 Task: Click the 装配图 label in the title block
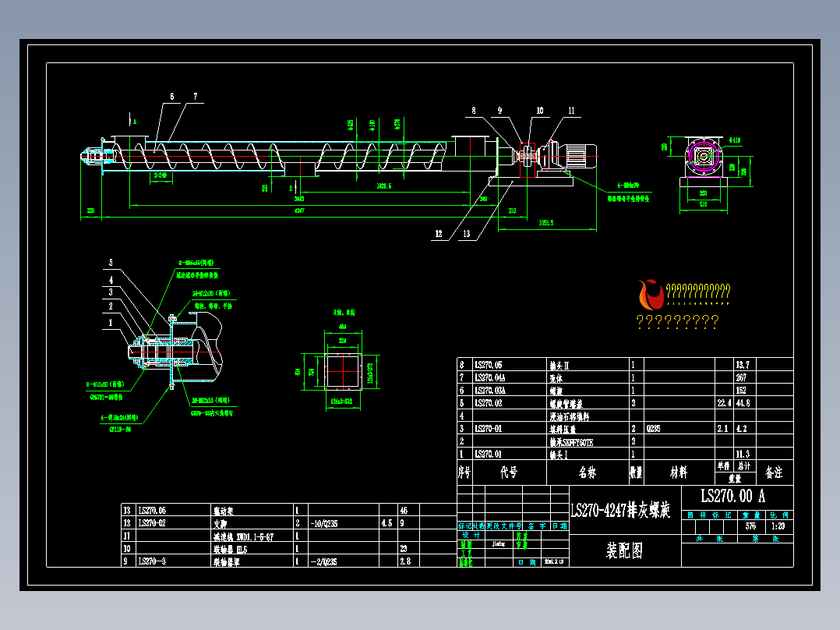624,550
